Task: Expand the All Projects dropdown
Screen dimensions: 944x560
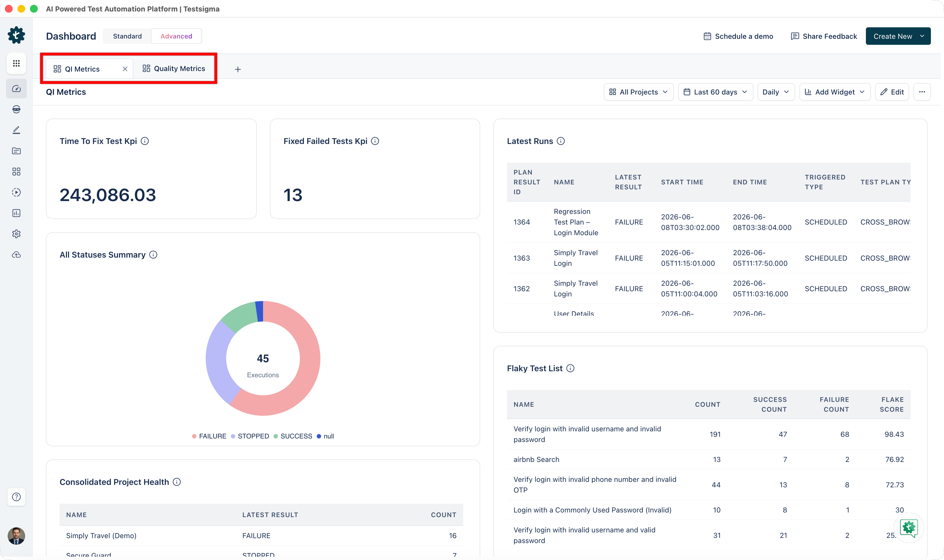Action: [x=638, y=92]
